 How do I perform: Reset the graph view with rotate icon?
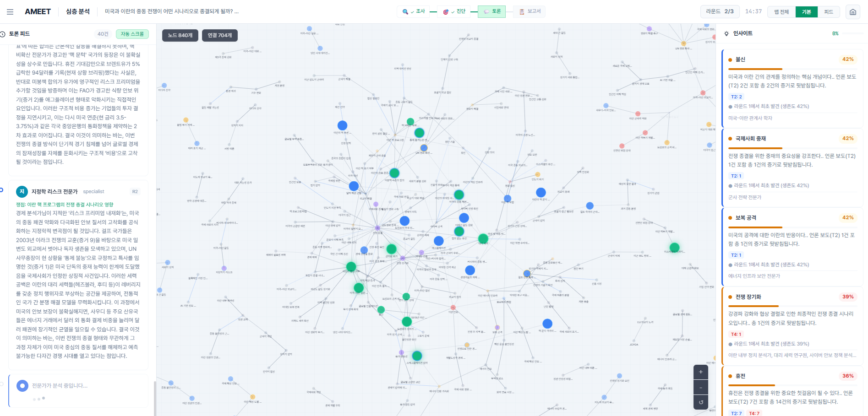(x=700, y=402)
